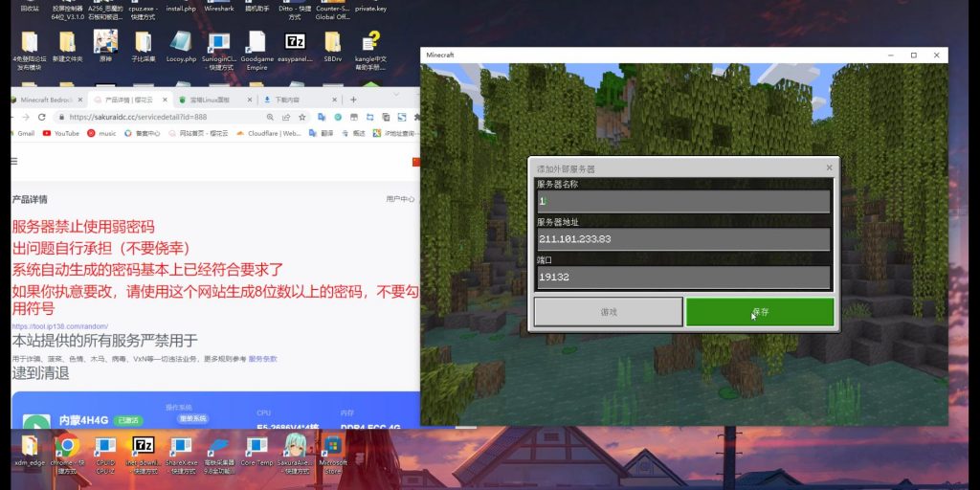
Task: Maximize the Minecraft window
Action: click(914, 55)
